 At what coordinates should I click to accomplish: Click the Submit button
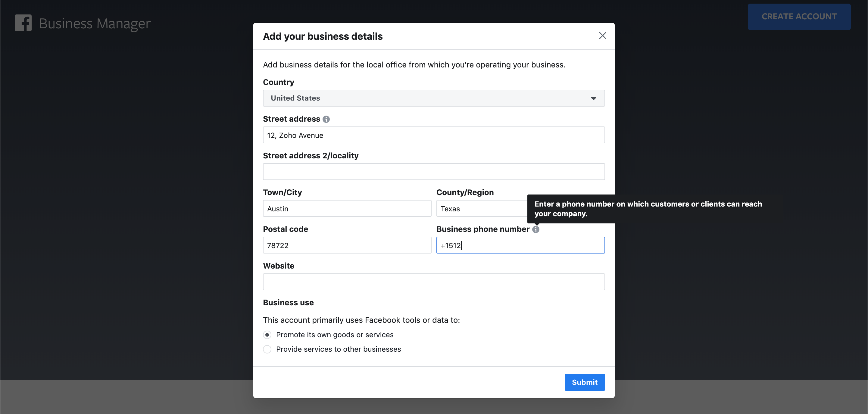coord(584,382)
